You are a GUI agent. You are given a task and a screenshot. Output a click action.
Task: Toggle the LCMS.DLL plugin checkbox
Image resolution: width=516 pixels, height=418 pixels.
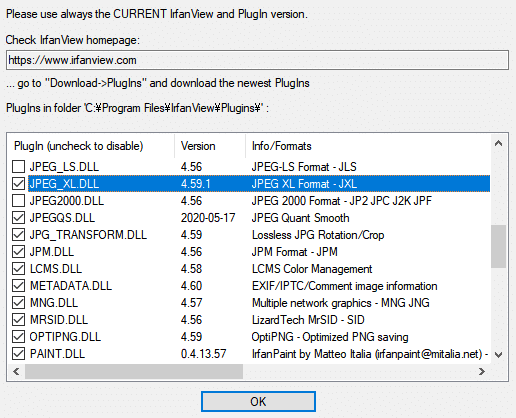[x=18, y=269]
